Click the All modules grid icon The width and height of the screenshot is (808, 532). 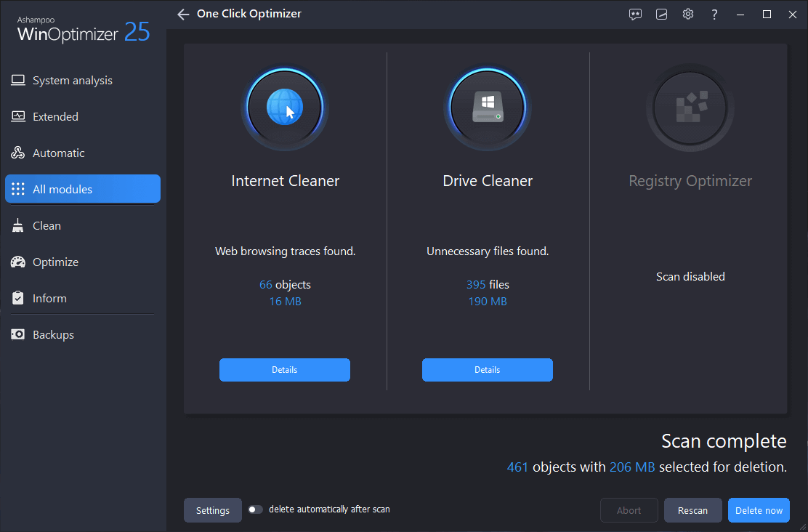coord(18,189)
